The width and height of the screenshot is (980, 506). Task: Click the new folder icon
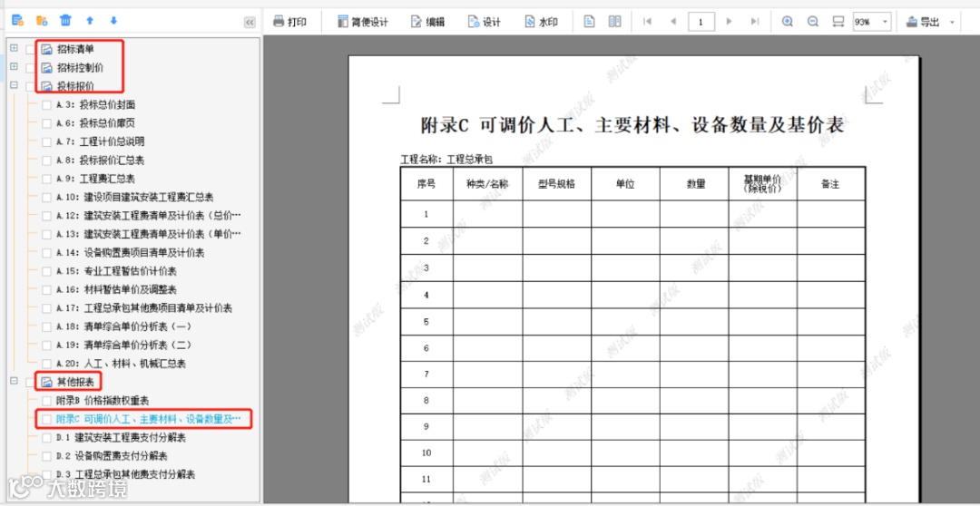coord(41,21)
